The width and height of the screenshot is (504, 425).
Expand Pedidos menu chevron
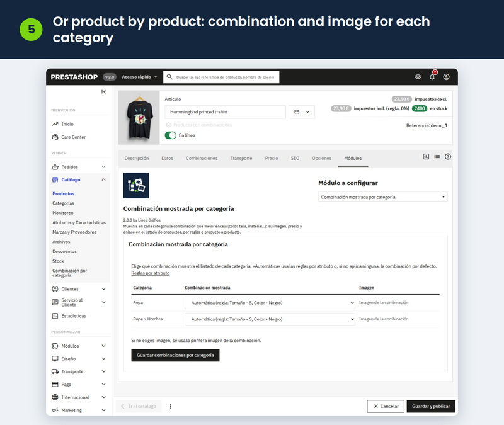coord(103,167)
